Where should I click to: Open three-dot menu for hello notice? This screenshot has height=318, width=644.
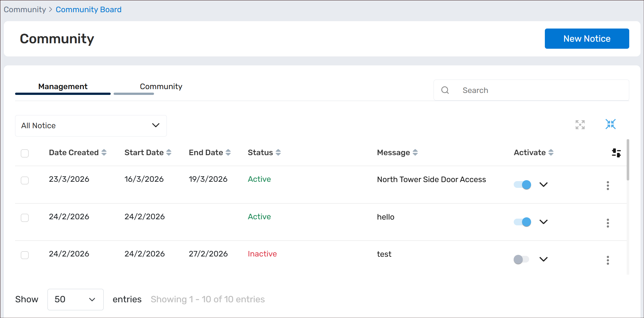(x=607, y=223)
